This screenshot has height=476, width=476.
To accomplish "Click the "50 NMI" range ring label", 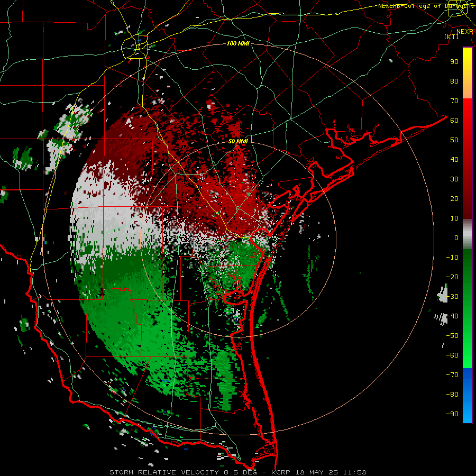I will pyautogui.click(x=238, y=141).
